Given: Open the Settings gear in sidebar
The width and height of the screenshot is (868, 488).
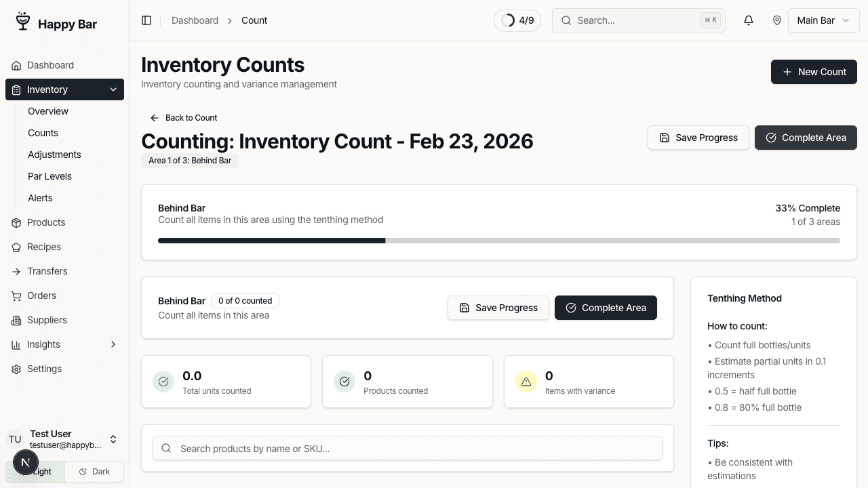Looking at the screenshot, I should click(x=16, y=369).
